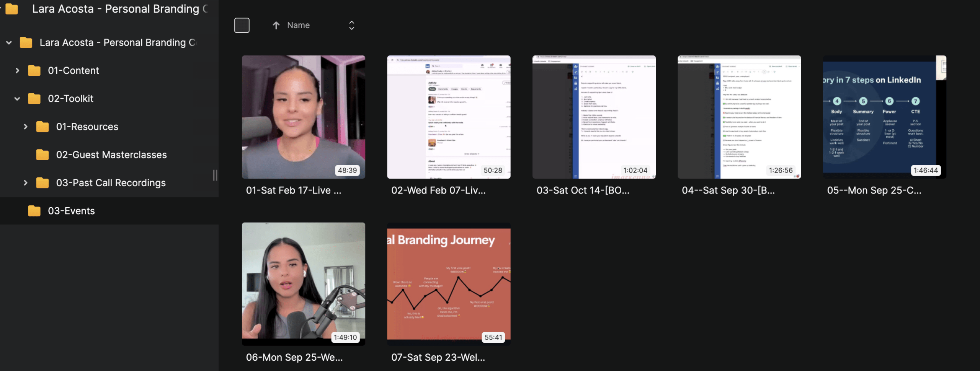Click the 01-Content folder icon
The width and height of the screenshot is (980, 371).
coord(34,71)
